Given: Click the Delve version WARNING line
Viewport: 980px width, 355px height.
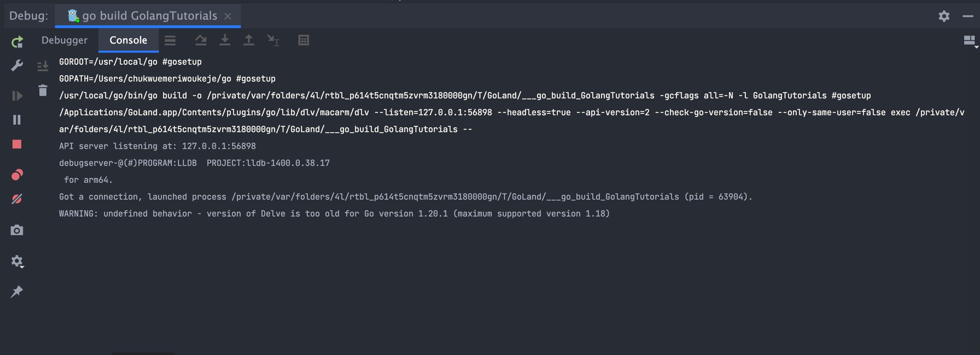Looking at the screenshot, I should (x=334, y=213).
